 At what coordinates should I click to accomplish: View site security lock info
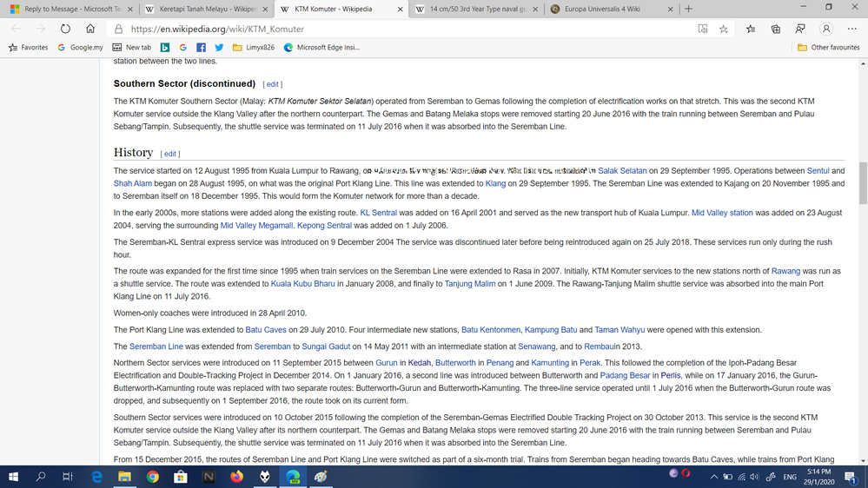point(118,29)
